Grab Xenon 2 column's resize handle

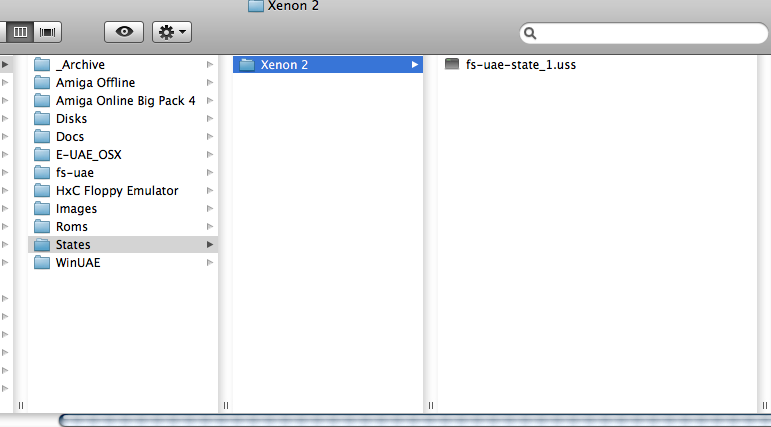coord(431,405)
